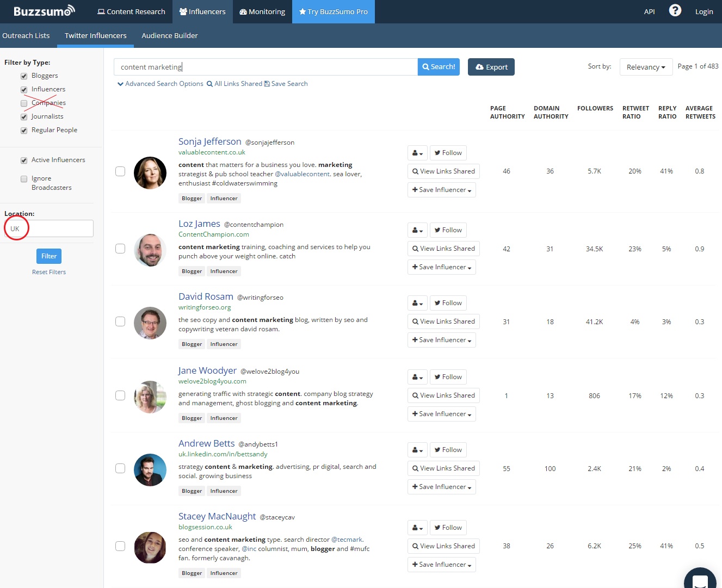Screen dimensions: 722x588
Task: Open valuablecontent.co.uk link
Action: coord(212,152)
